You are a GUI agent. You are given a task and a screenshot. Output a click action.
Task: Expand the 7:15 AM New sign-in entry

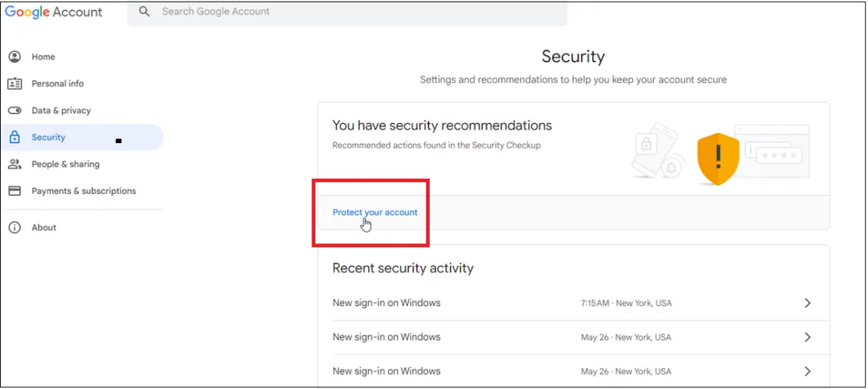[x=807, y=303]
